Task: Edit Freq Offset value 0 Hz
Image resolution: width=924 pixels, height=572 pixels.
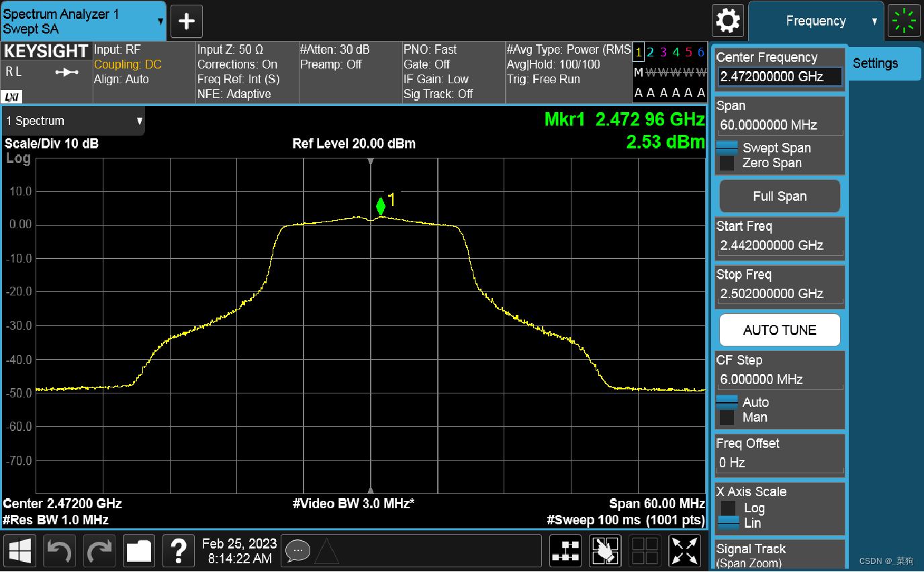Action: click(x=780, y=463)
